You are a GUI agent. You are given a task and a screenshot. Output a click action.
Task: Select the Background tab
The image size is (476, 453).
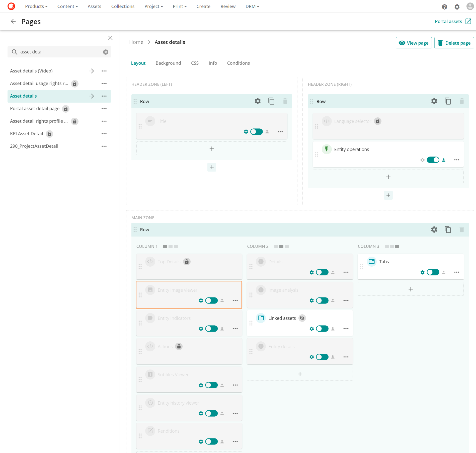168,63
